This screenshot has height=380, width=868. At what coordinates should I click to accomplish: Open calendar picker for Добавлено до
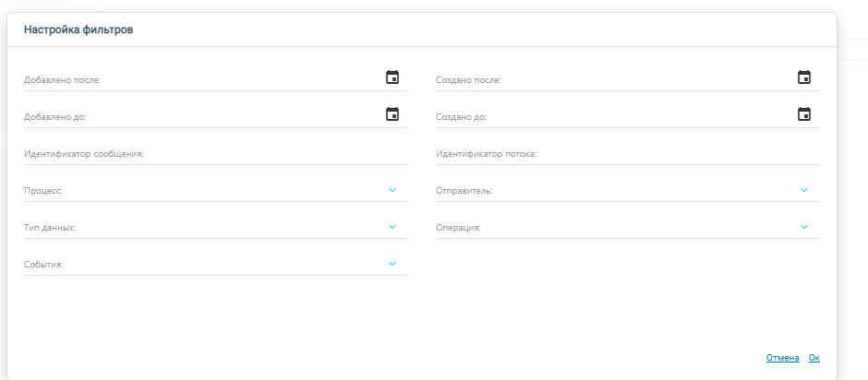click(x=392, y=114)
